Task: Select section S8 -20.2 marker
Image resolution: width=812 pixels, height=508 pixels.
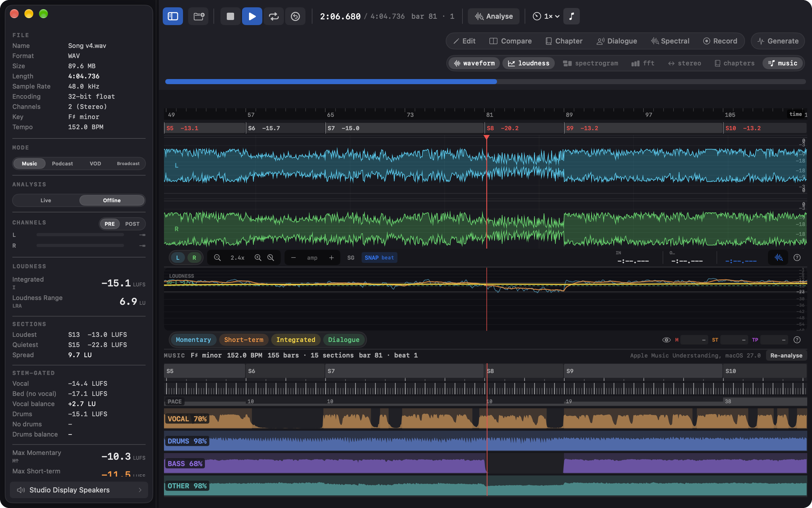Action: pyautogui.click(x=524, y=128)
